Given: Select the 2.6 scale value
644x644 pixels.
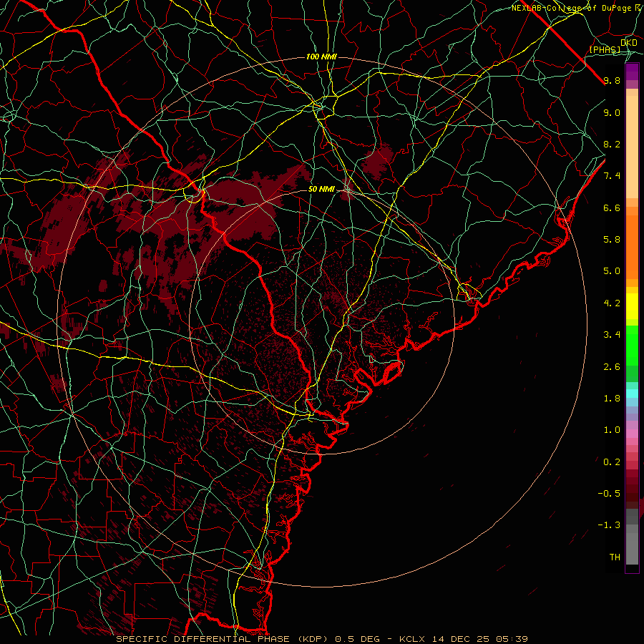Looking at the screenshot, I should 612,367.
